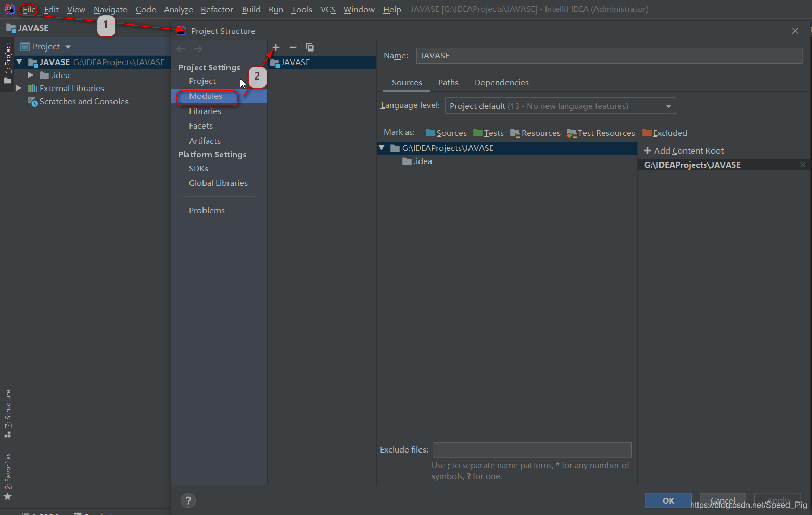812x515 pixels.
Task: Open the help question mark button
Action: pyautogui.click(x=188, y=500)
